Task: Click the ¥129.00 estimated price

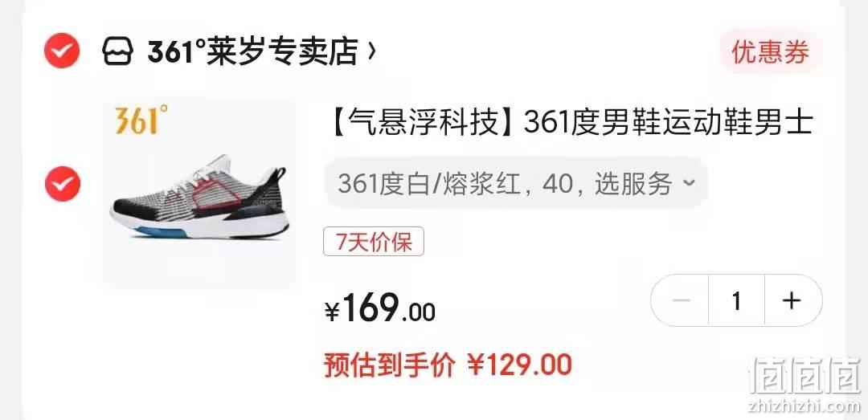Action: (520, 365)
